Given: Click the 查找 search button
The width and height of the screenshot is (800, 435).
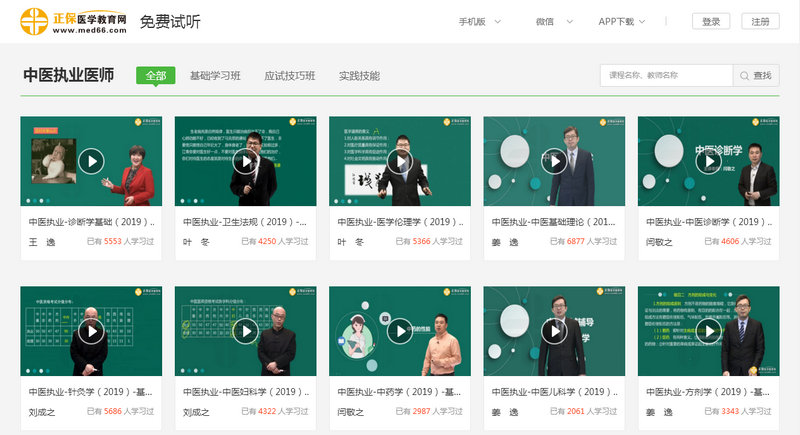Looking at the screenshot, I should pos(756,75).
